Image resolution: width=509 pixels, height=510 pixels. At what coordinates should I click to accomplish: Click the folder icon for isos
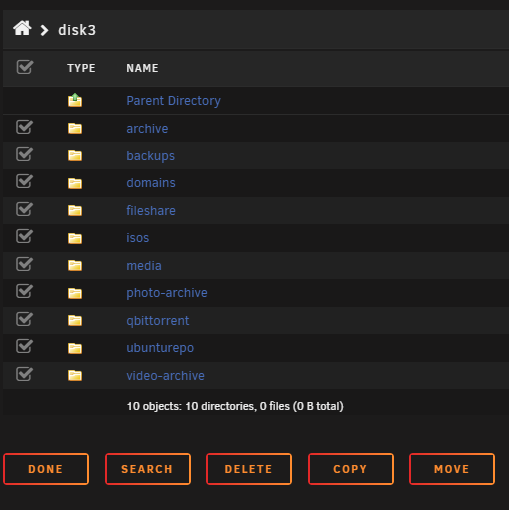(x=75, y=238)
